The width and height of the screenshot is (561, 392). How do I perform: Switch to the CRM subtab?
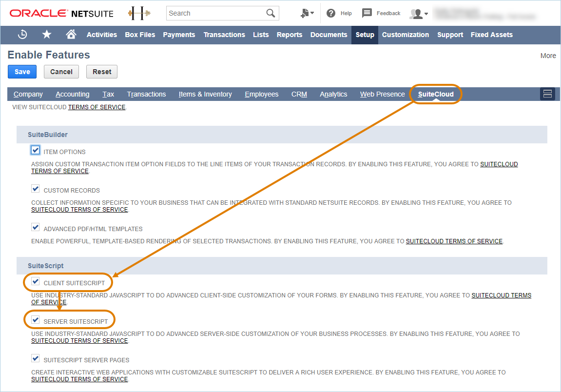click(299, 94)
